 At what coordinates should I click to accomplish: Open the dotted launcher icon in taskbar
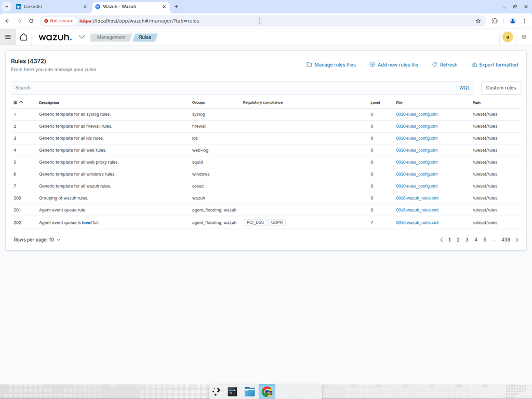216,392
